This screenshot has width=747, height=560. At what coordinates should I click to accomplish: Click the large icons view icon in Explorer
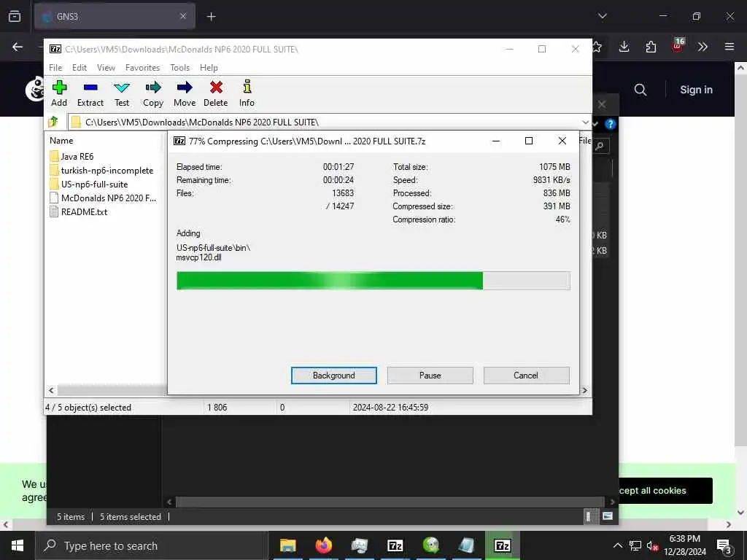pos(608,516)
